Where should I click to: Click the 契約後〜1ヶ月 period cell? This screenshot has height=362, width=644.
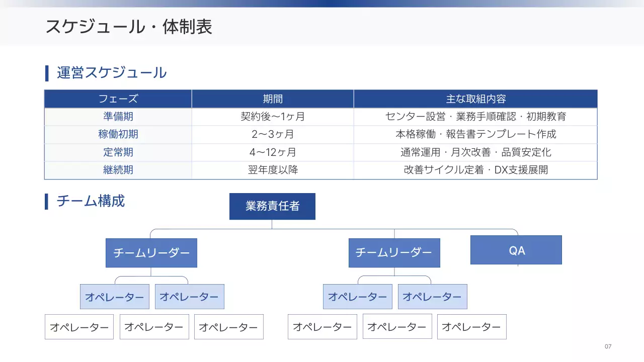click(272, 116)
